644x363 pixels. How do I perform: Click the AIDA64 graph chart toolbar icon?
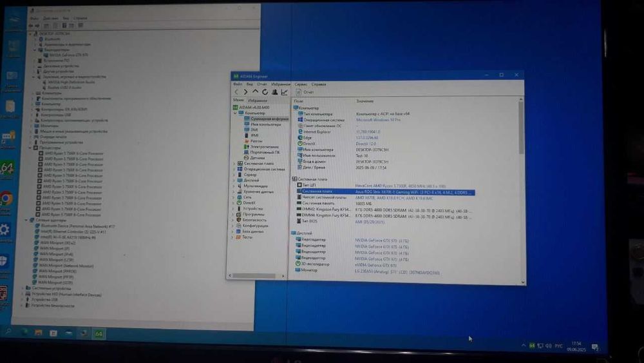point(284,92)
